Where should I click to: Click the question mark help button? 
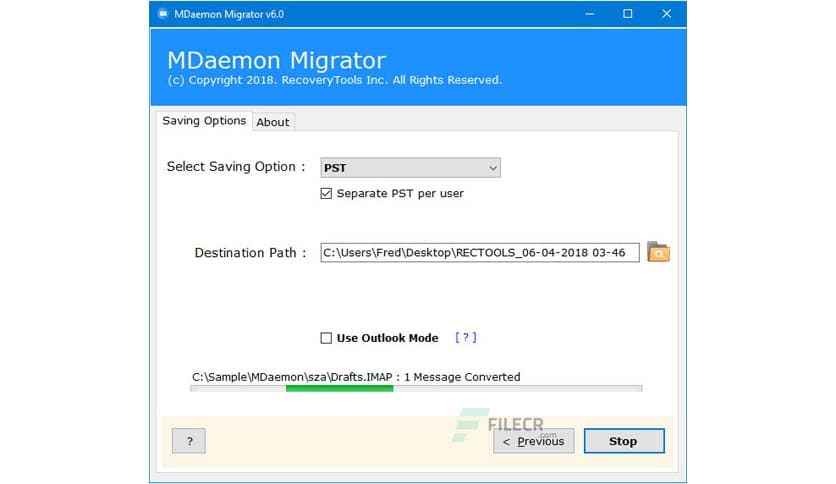[x=189, y=441]
